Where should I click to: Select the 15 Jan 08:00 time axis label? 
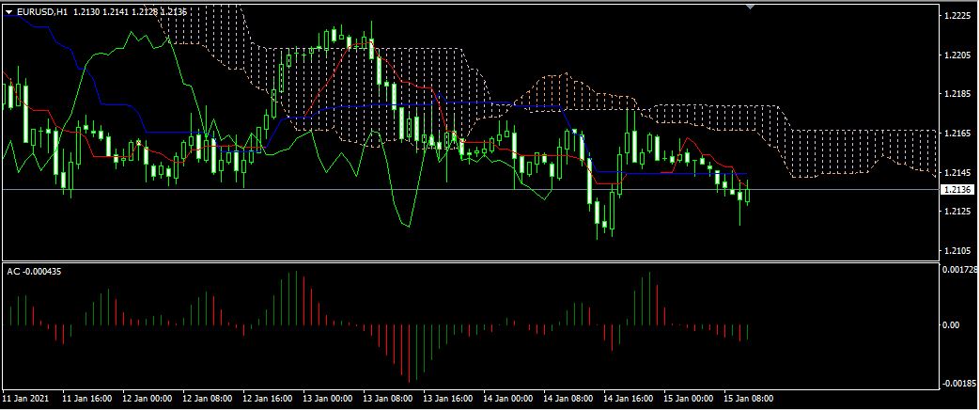749,399
